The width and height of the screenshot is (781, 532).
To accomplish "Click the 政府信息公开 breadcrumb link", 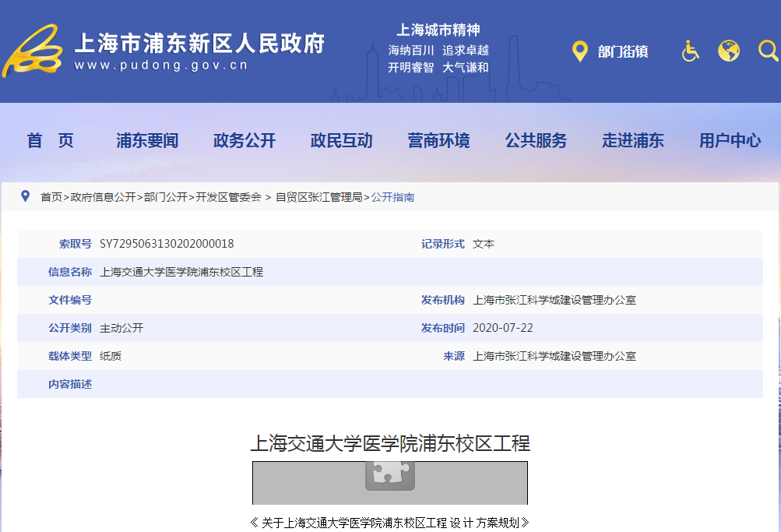I will pyautogui.click(x=103, y=197).
